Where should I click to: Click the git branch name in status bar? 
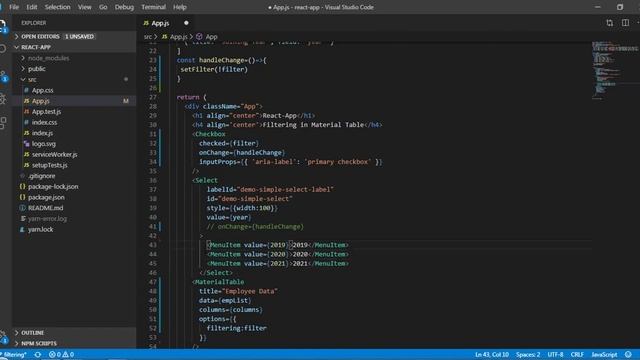(13, 354)
